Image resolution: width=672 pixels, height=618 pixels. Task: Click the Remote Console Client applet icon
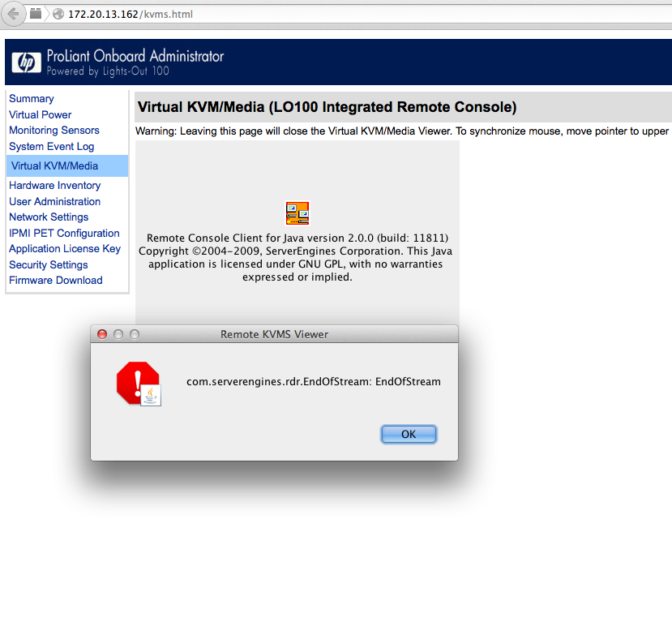pyautogui.click(x=297, y=213)
